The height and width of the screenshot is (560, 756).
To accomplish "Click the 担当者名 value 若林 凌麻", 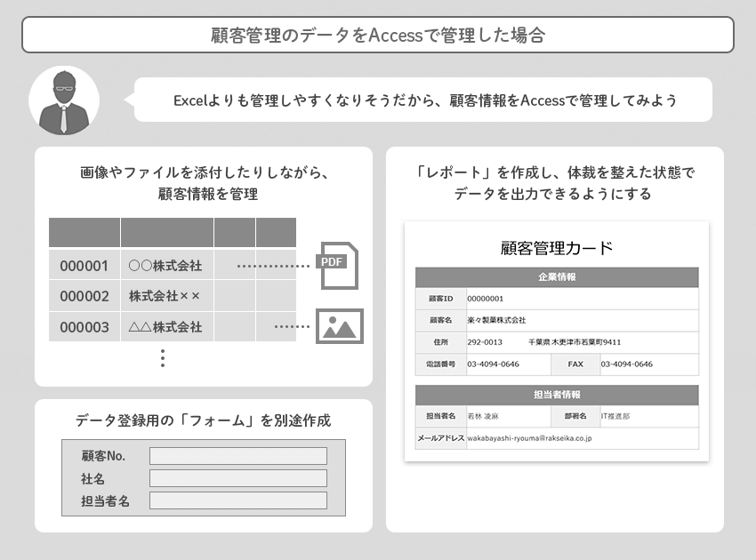I will pos(483,416).
